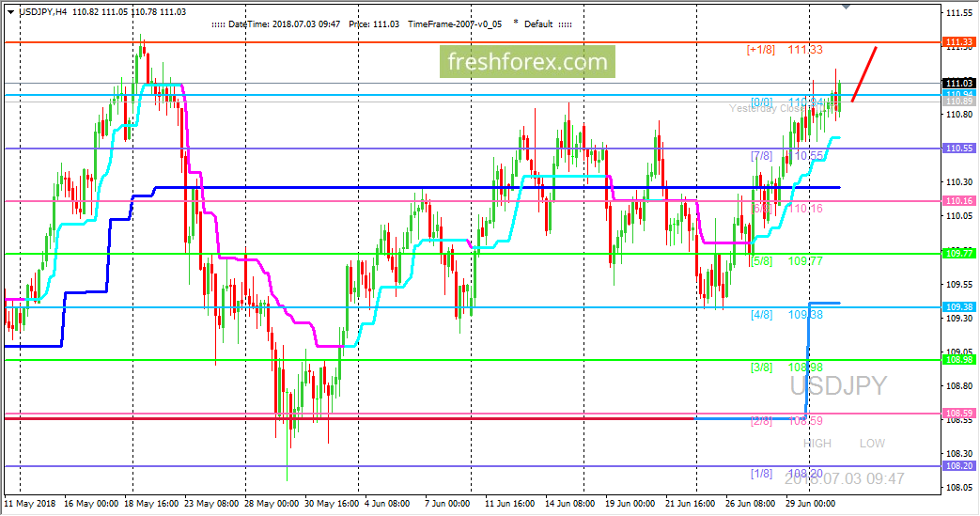
Task: Select the green 109.77 axis price tag
Action: 959,253
